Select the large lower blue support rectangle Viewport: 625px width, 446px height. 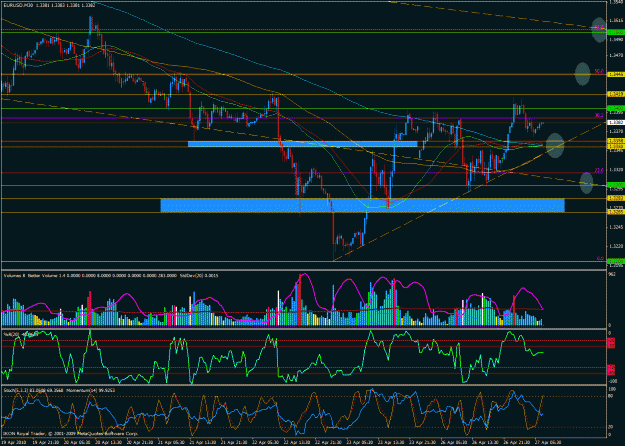pyautogui.click(x=362, y=205)
